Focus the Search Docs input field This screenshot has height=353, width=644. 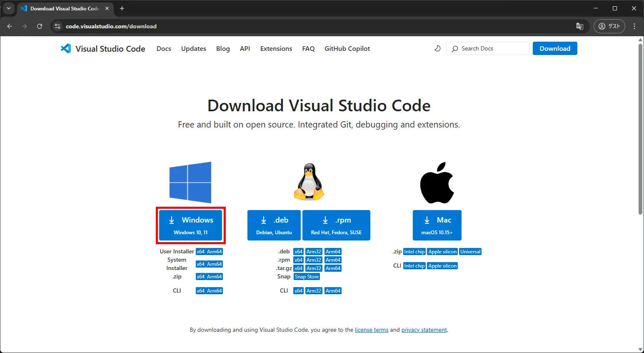click(488, 48)
